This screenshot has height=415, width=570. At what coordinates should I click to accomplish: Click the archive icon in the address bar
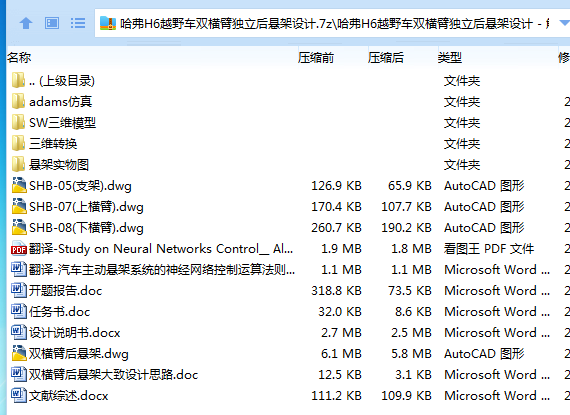point(108,24)
